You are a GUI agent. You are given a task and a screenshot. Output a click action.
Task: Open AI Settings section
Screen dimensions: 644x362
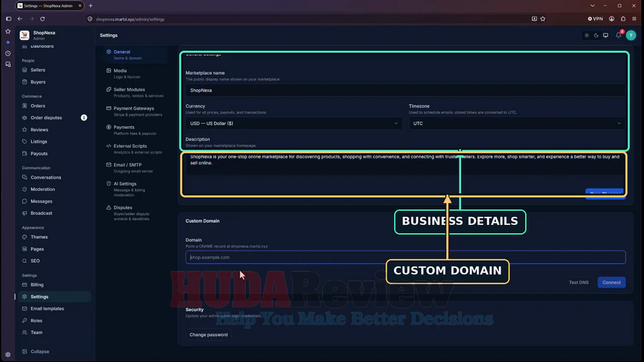136,189
